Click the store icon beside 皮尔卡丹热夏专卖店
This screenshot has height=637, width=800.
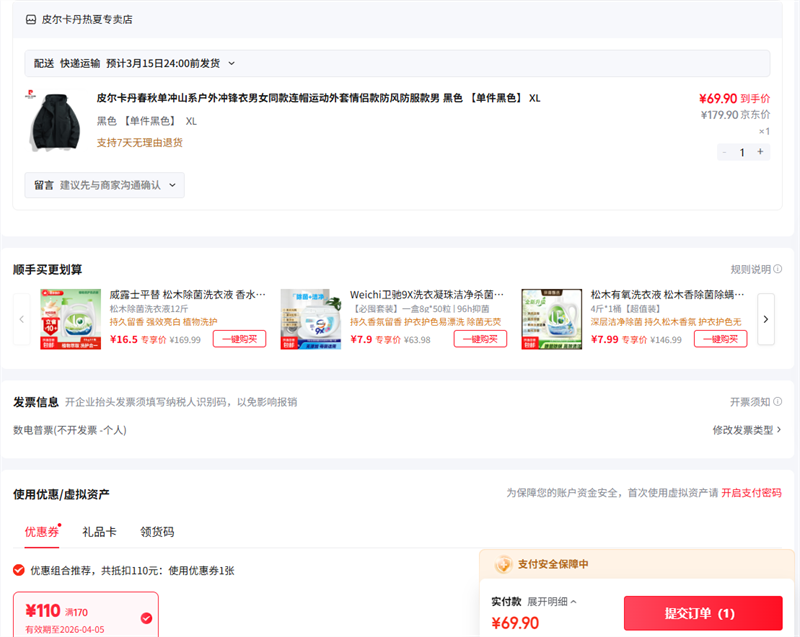[31, 19]
